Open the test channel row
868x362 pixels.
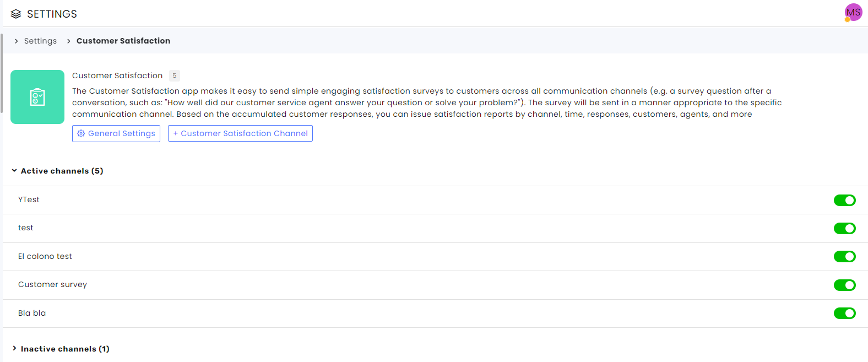click(x=435, y=228)
